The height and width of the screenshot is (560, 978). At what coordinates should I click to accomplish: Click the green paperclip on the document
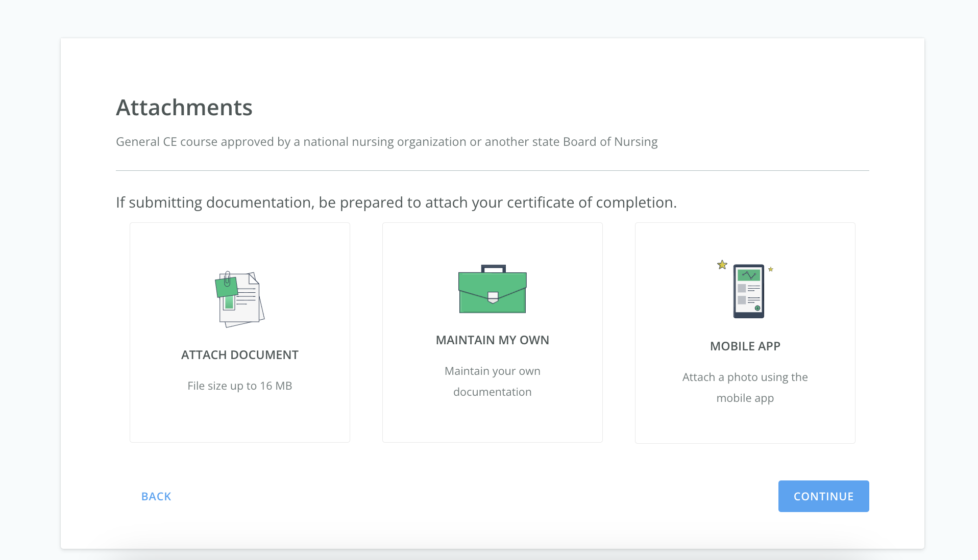(x=228, y=279)
